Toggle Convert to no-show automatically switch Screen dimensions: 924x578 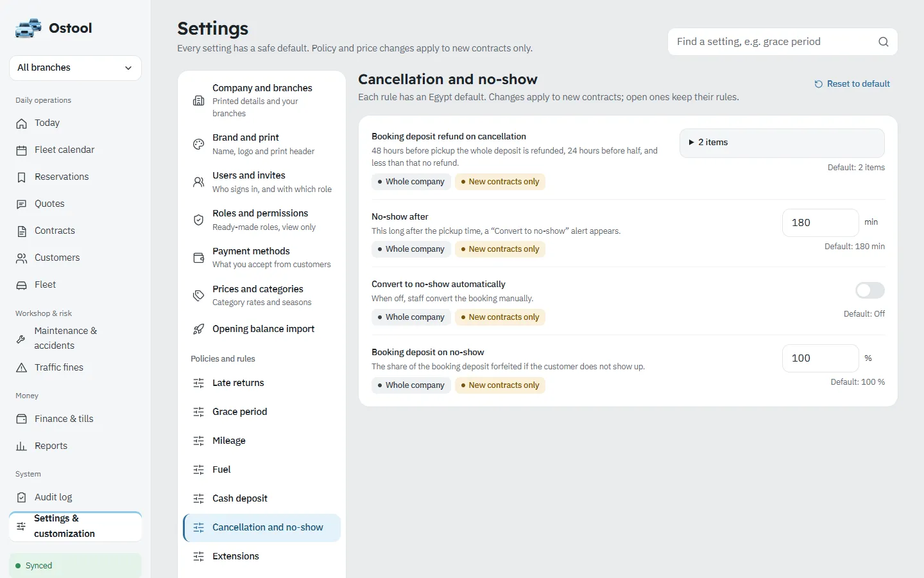pos(870,290)
